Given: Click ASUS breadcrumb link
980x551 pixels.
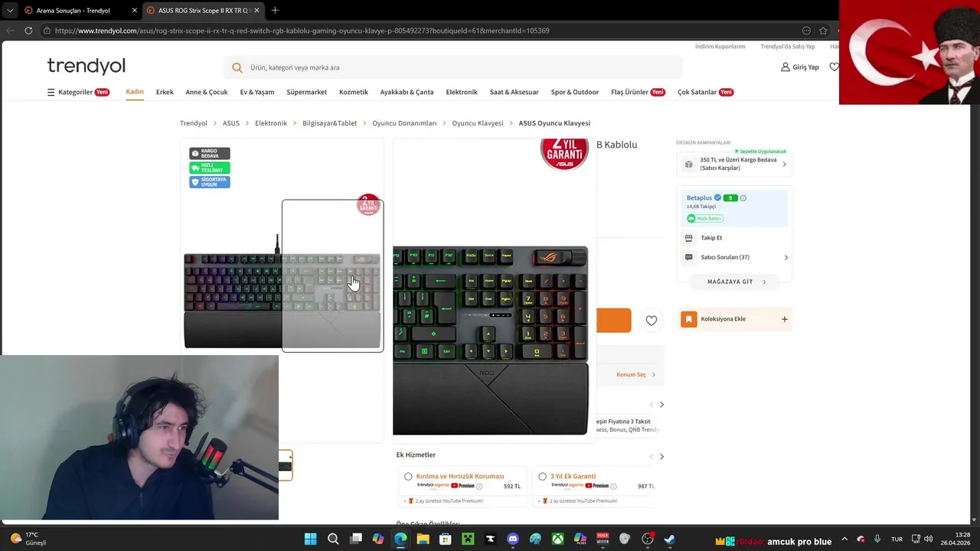Looking at the screenshot, I should (x=231, y=123).
